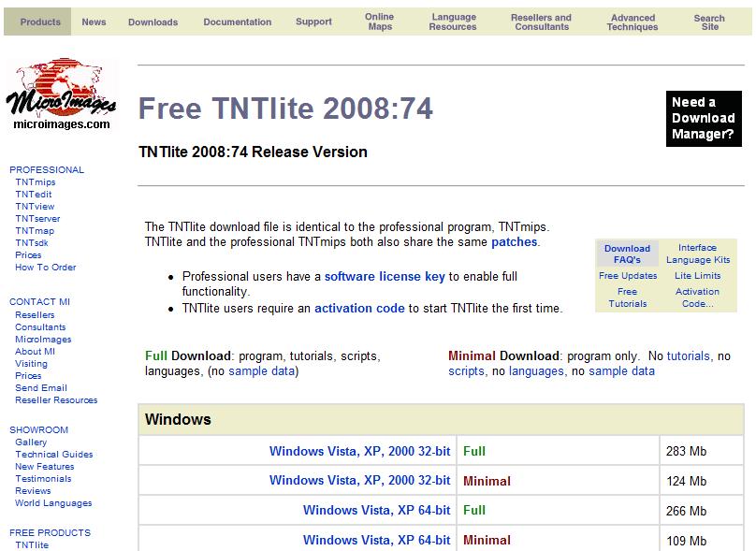756x551 pixels.
Task: Click the SHOWROOM section heading
Action: (38, 429)
